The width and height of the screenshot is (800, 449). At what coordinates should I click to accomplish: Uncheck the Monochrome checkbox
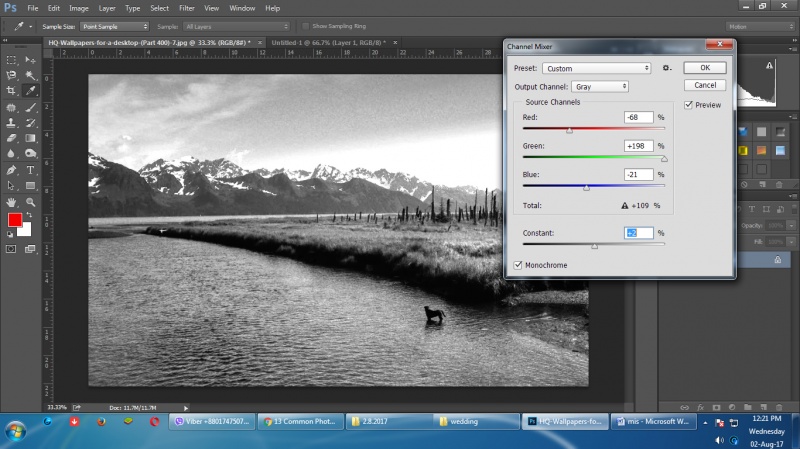click(518, 265)
